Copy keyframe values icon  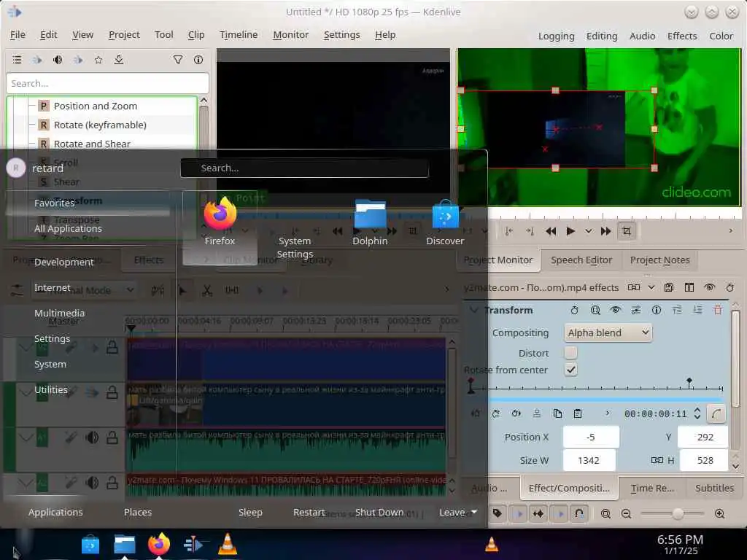tap(557, 413)
